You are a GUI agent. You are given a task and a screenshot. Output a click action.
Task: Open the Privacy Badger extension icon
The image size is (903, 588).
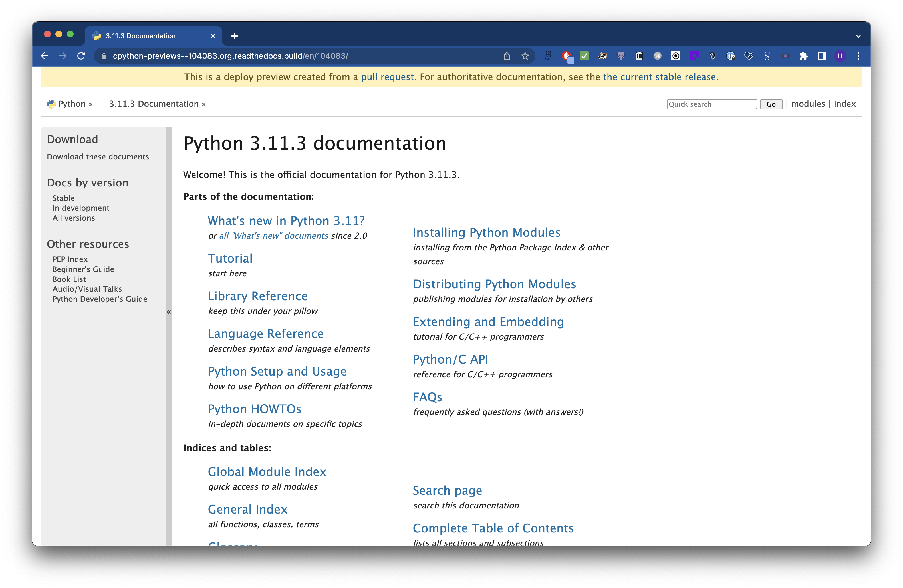pyautogui.click(x=602, y=56)
